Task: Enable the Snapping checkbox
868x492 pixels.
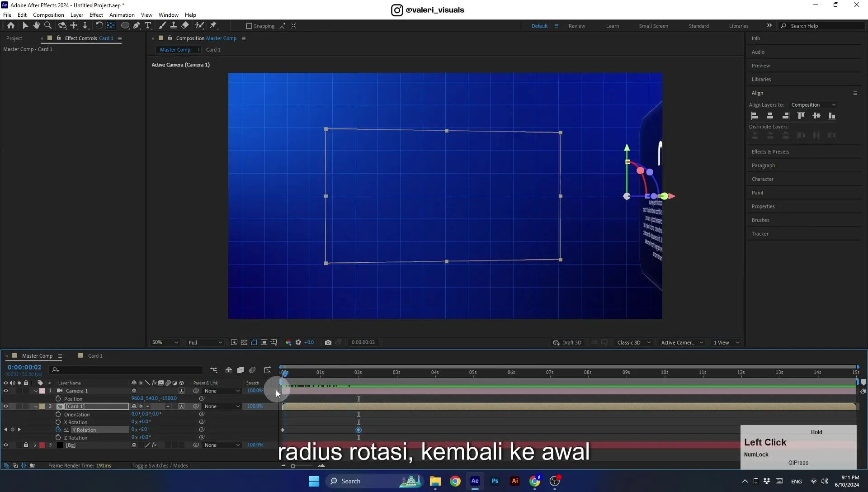Action: pos(249,26)
